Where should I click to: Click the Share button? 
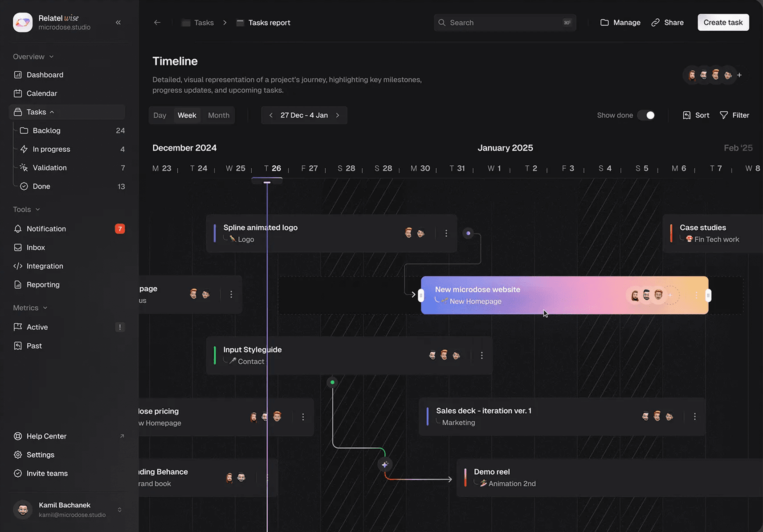(667, 22)
